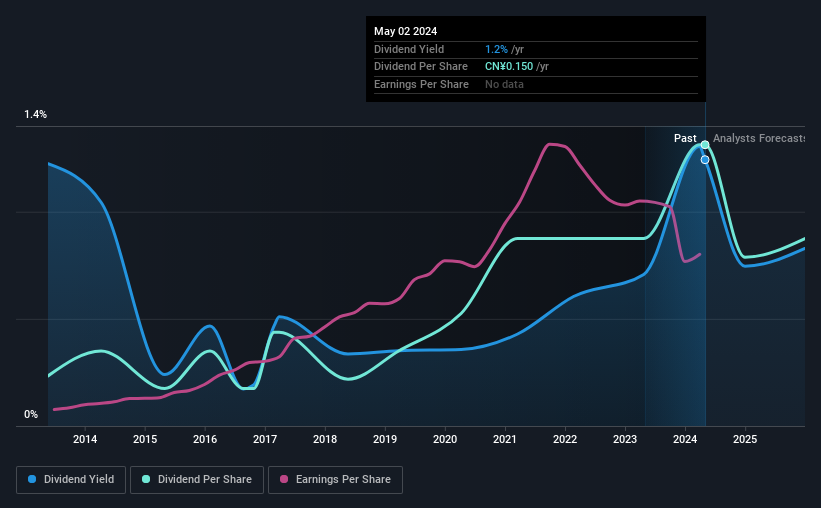
Task: Click the 2014 x-axis year label
Action: [85, 439]
